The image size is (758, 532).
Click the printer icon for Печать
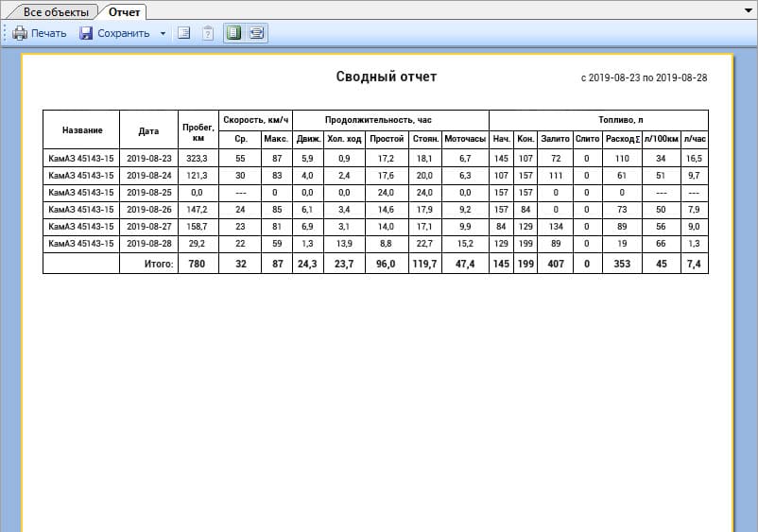point(19,33)
